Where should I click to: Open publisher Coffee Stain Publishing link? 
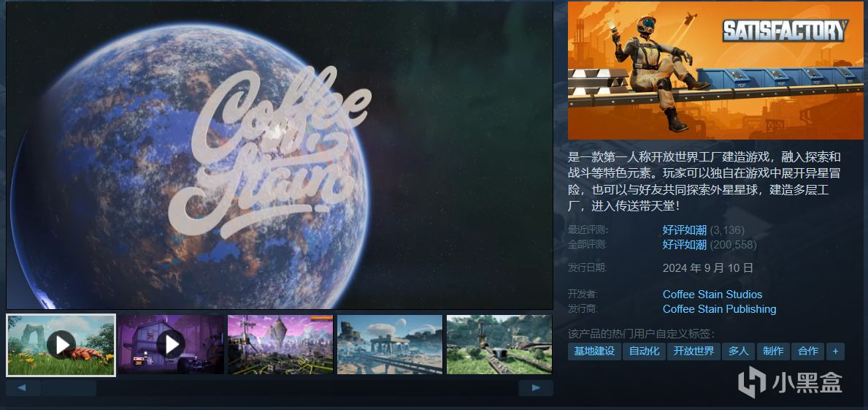(x=720, y=309)
